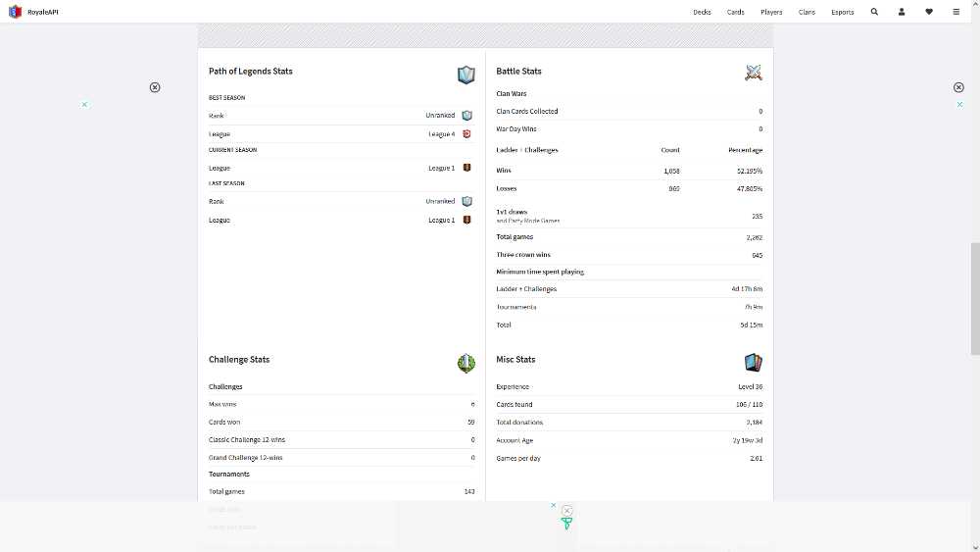Viewport: 980px width, 552px height.
Task: Close the bottom banner ad circled X
Action: point(566,511)
